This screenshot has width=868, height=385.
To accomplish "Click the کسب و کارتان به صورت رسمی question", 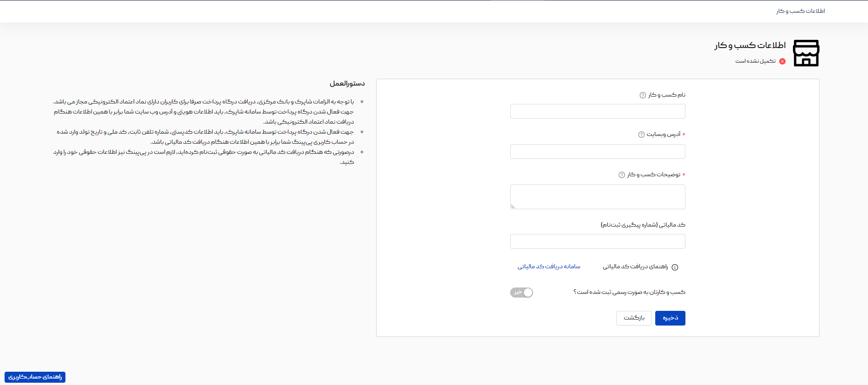I will point(629,292).
